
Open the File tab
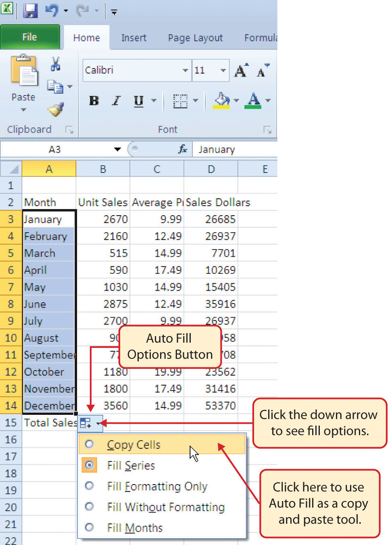[x=30, y=37]
